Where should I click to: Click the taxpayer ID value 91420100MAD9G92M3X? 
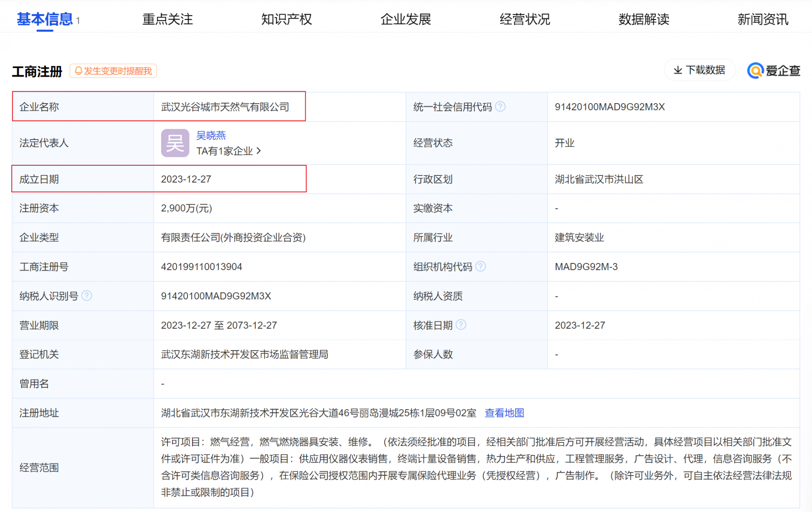216,296
